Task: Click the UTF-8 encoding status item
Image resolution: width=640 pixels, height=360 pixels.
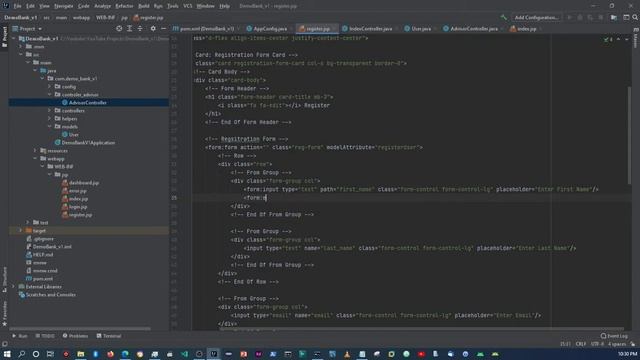Action: (x=597, y=344)
